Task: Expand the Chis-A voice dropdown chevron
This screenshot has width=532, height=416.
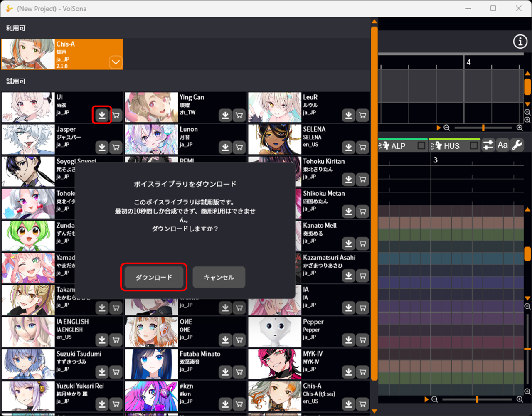Action: (116, 62)
